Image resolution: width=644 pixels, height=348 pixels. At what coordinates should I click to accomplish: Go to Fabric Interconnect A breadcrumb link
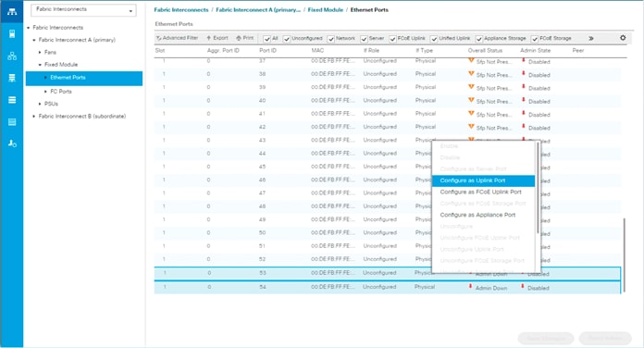coord(258,10)
